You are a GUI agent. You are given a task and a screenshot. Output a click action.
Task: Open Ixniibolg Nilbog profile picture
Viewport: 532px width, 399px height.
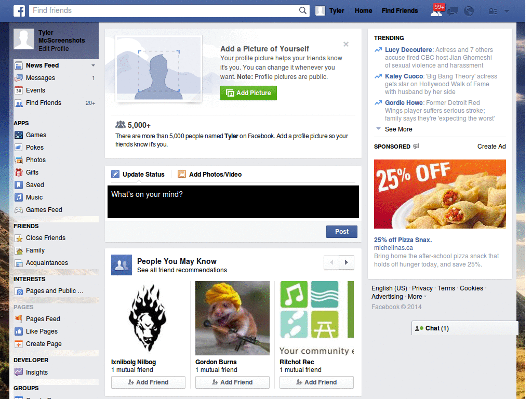(x=148, y=318)
